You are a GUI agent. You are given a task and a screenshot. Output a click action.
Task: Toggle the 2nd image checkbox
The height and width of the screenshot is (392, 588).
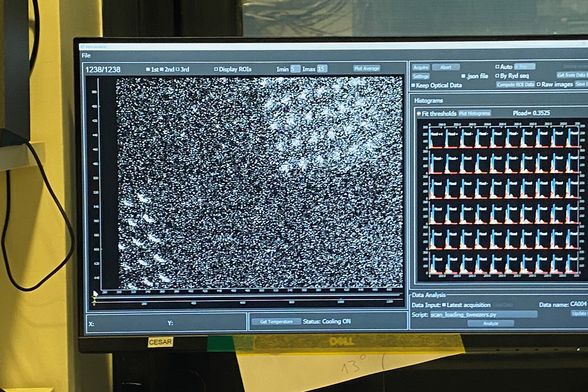point(162,69)
